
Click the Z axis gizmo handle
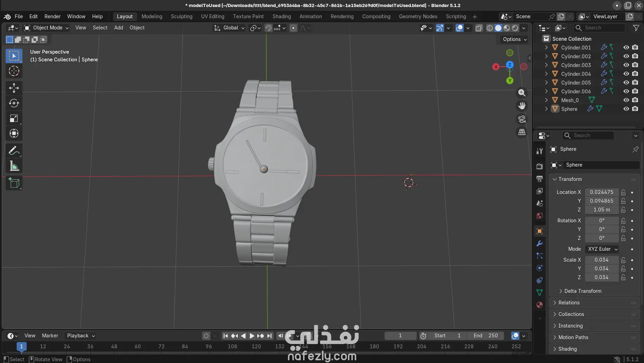(510, 65)
